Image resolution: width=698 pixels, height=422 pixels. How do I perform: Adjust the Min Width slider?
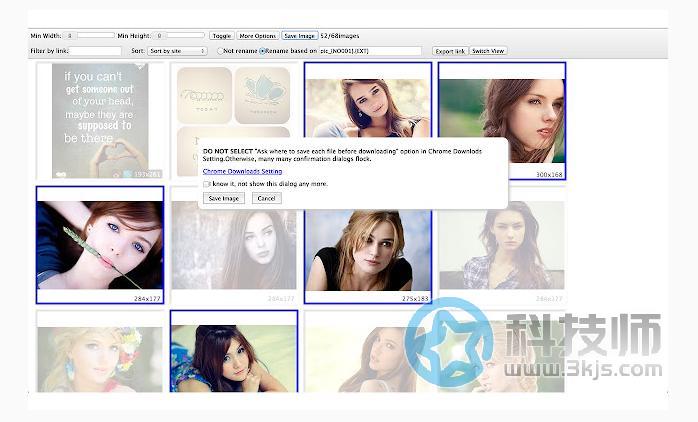pyautogui.click(x=89, y=35)
